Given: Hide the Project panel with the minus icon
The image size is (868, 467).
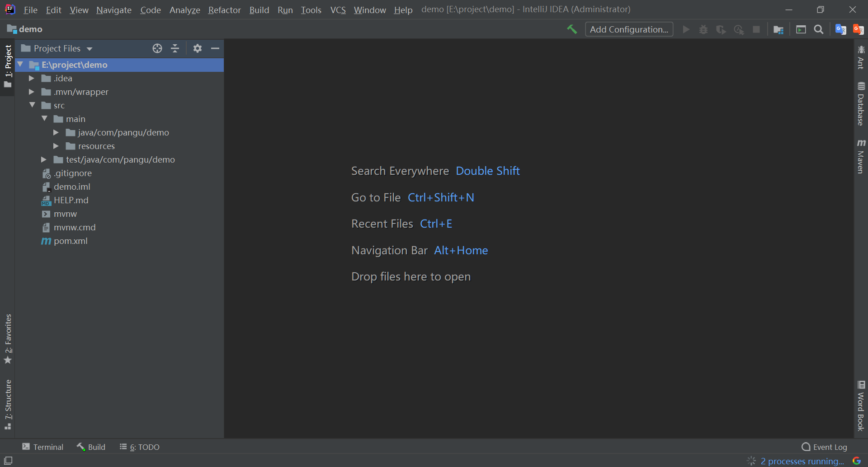Looking at the screenshot, I should (215, 48).
